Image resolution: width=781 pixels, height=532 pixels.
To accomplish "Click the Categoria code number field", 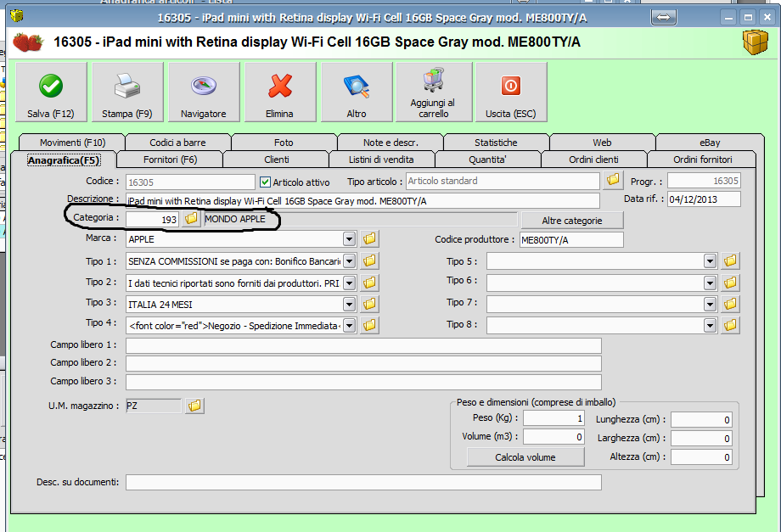I will [x=153, y=220].
